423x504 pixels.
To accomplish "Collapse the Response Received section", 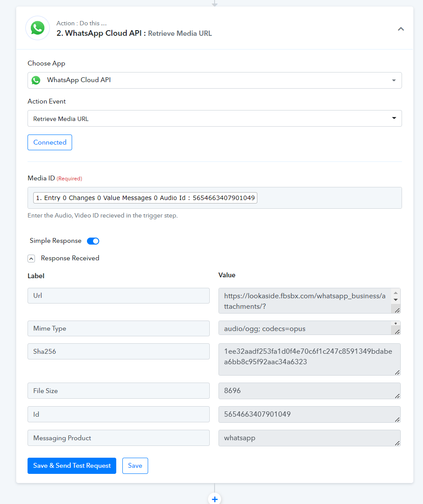I will tap(31, 259).
